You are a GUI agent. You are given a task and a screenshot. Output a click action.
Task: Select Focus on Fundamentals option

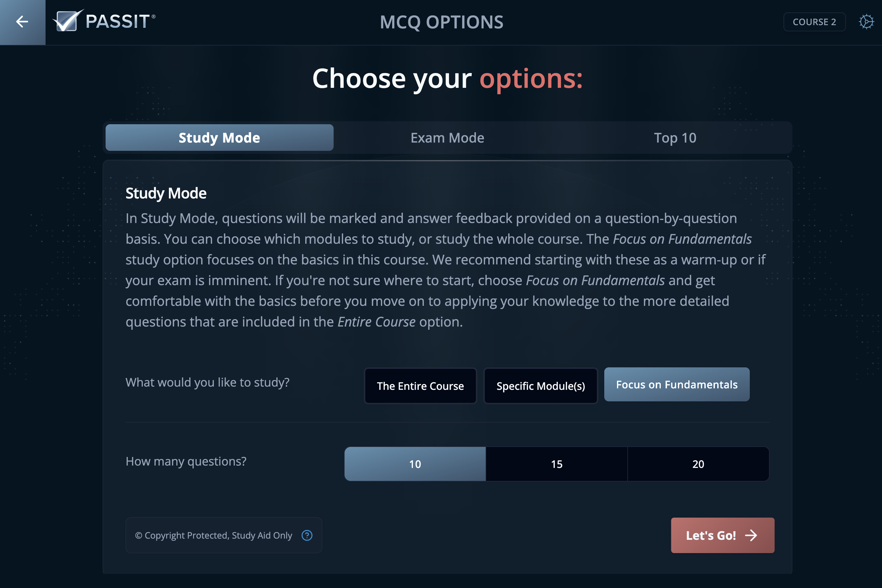coord(676,385)
